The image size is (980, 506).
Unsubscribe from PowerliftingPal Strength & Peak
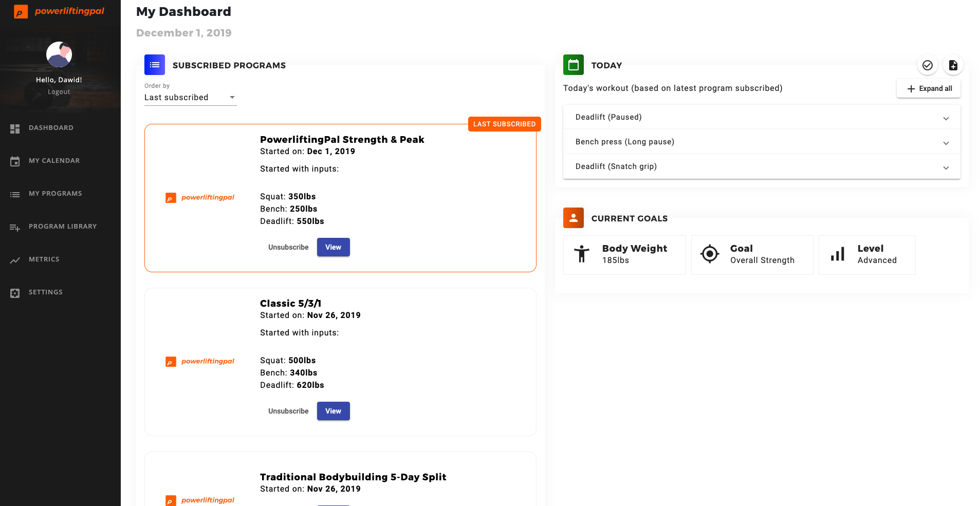click(x=288, y=247)
